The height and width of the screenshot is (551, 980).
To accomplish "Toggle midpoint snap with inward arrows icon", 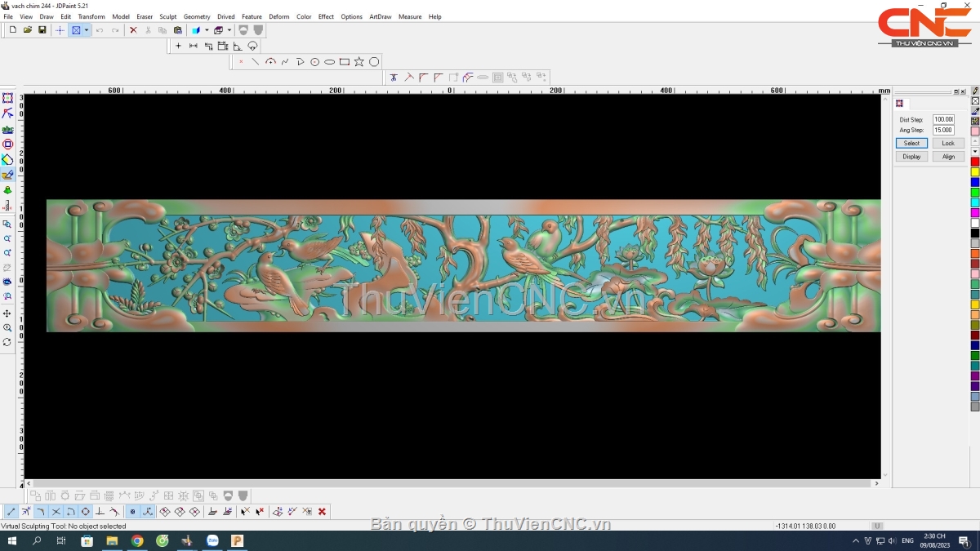I will (x=26, y=512).
